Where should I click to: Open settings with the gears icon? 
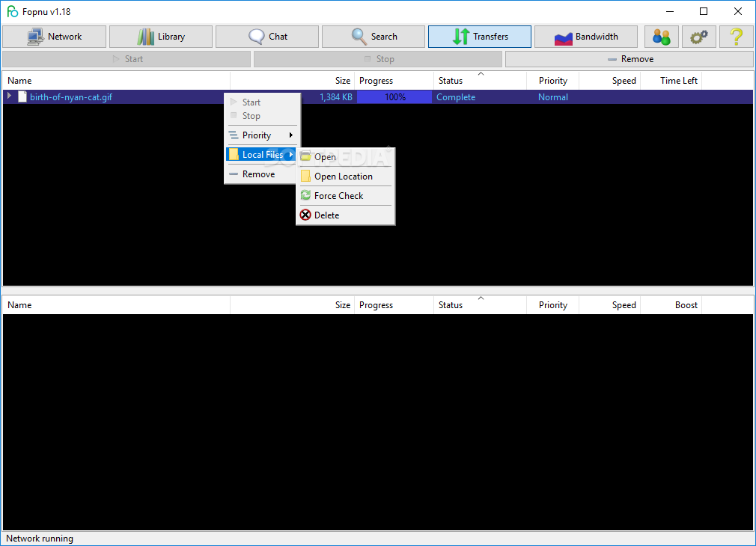click(698, 37)
